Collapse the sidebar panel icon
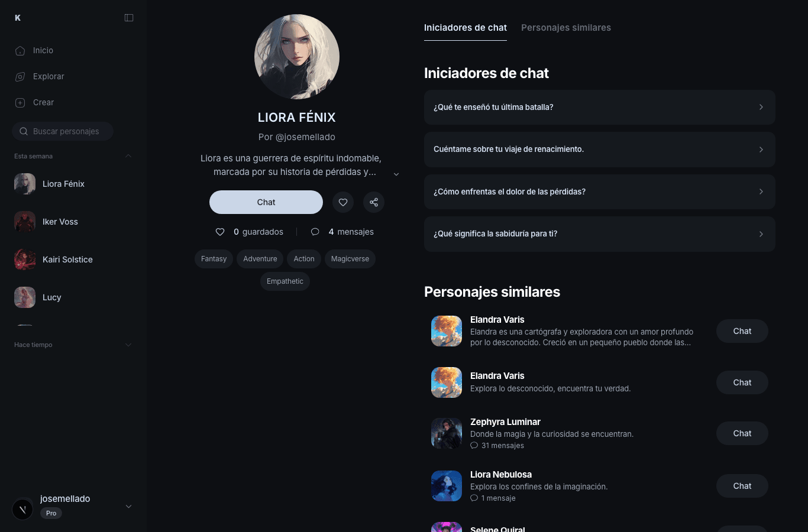The height and width of the screenshot is (532, 808). click(x=129, y=18)
